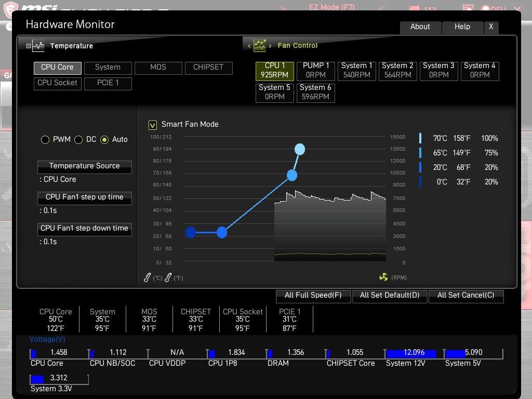The width and height of the screenshot is (532, 399).
Task: Select the System temperature tab
Action: (x=108, y=68)
